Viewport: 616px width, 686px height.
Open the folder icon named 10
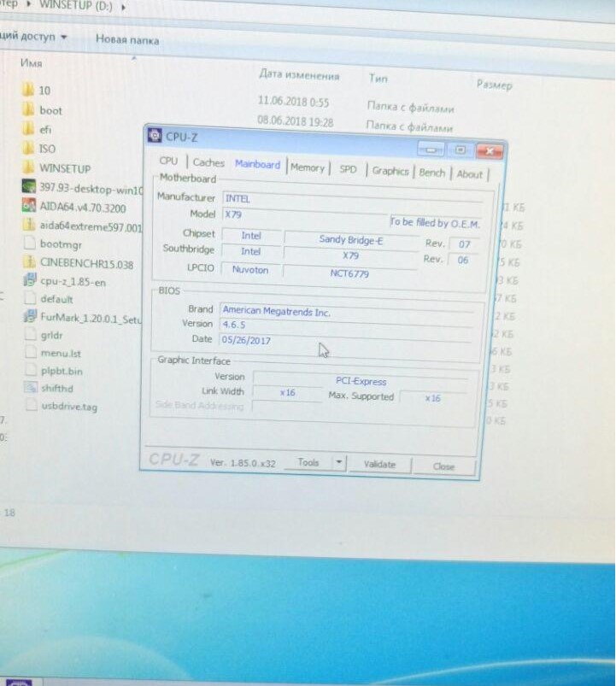pyautogui.click(x=28, y=90)
